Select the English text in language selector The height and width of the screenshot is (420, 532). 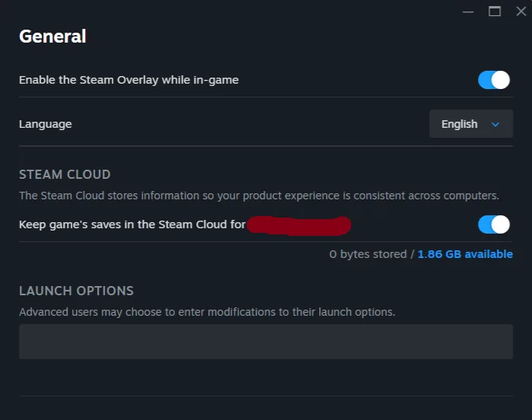[459, 124]
